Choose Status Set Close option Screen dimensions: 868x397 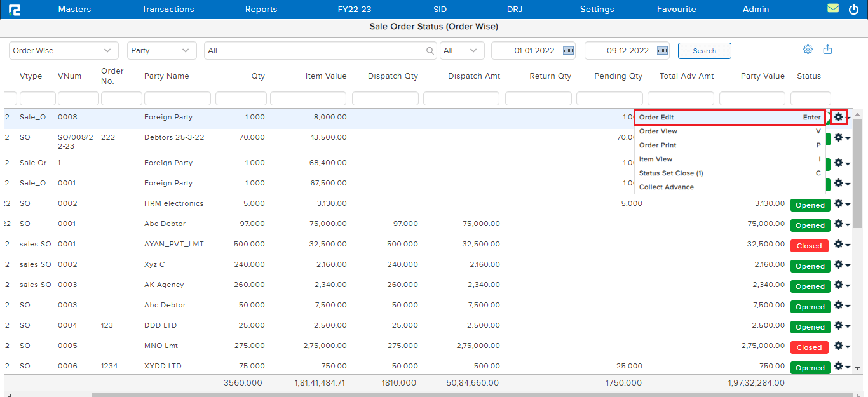coord(671,173)
